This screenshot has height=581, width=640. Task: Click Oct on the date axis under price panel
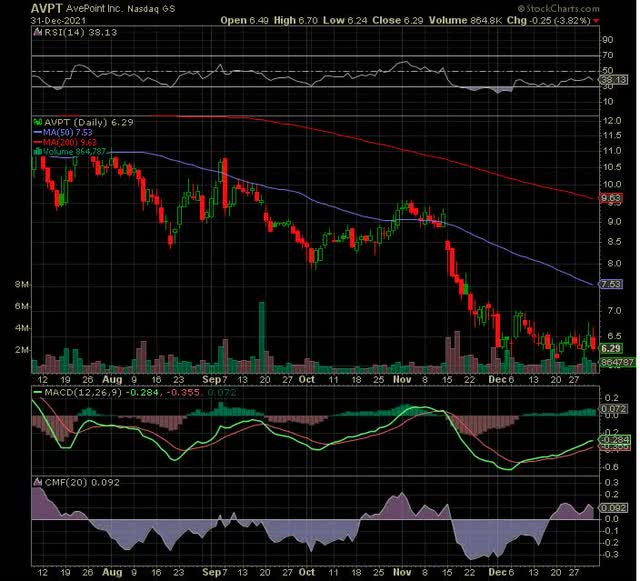click(x=307, y=379)
